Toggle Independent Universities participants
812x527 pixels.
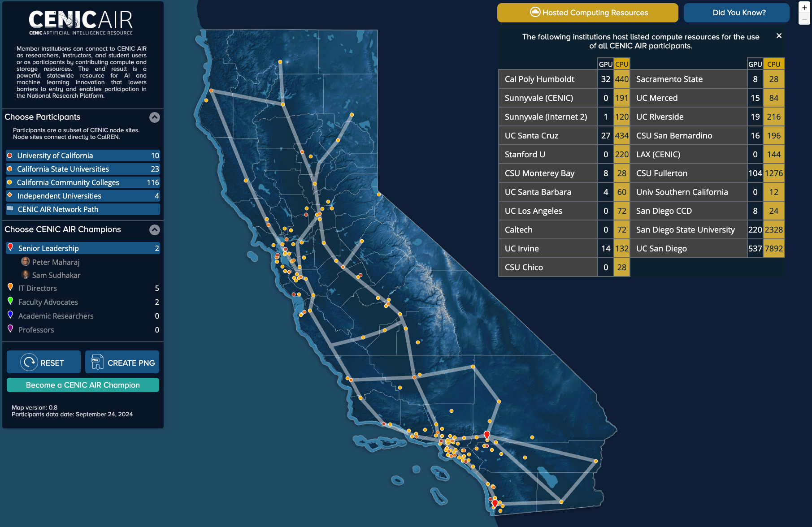[83, 196]
